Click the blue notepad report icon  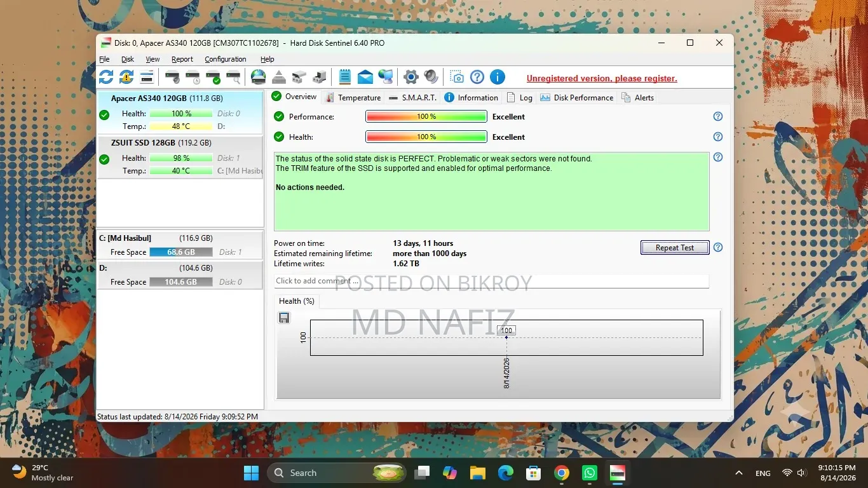click(345, 78)
